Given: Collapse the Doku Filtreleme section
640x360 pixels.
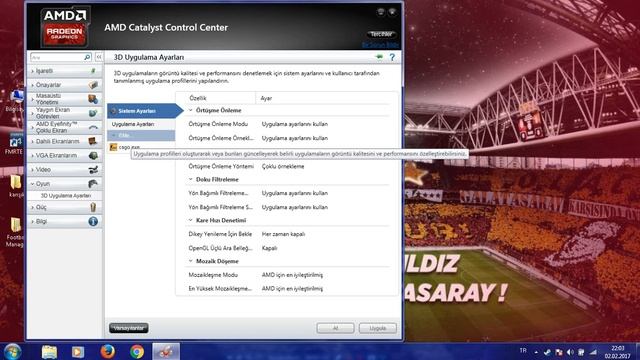Looking at the screenshot, I should tap(190, 179).
